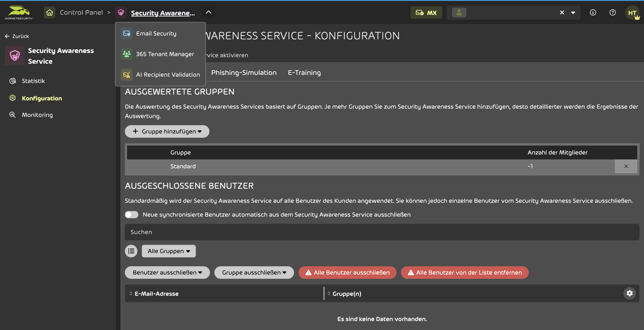Click Anzahl der Mitglieder column header
644x330 pixels.
(557, 152)
